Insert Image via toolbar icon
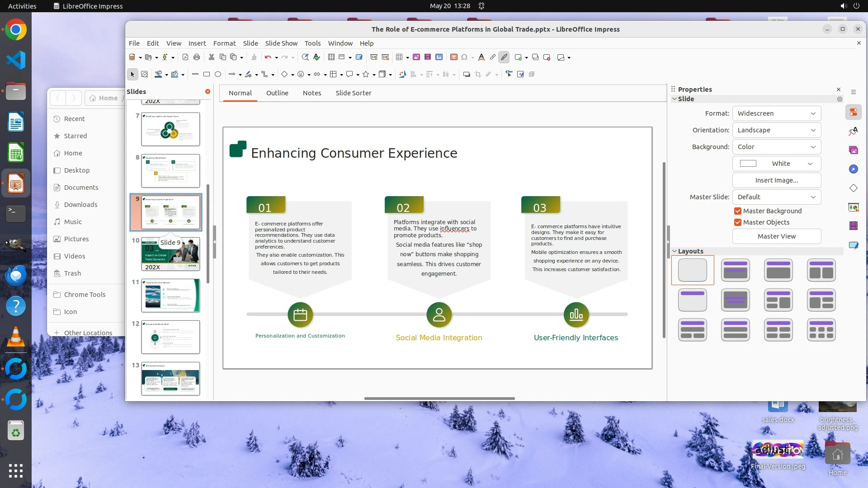Image resolution: width=868 pixels, height=488 pixels. [x=416, y=57]
